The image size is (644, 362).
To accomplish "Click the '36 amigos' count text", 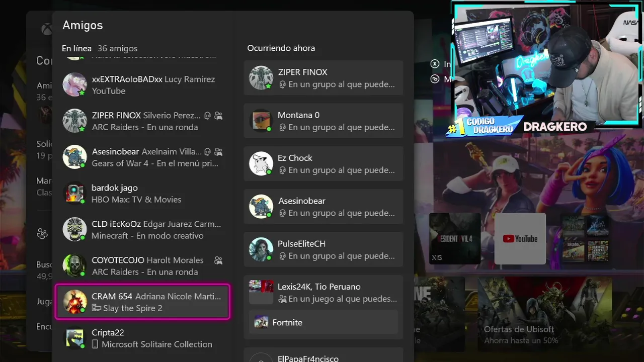I will coord(118,48).
